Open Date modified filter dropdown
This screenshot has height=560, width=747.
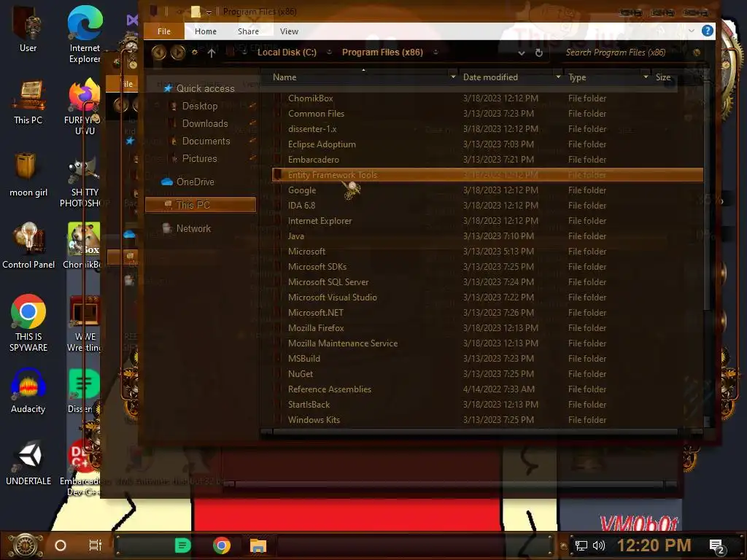point(558,77)
